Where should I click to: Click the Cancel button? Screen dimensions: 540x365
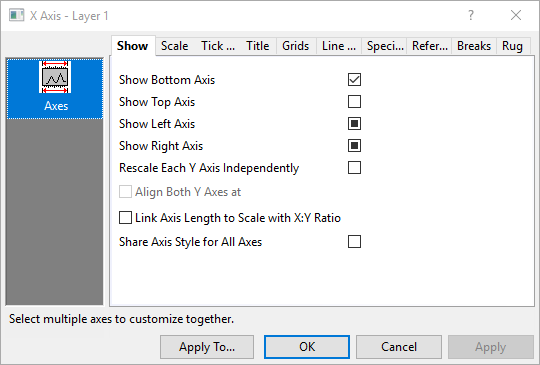tap(399, 347)
